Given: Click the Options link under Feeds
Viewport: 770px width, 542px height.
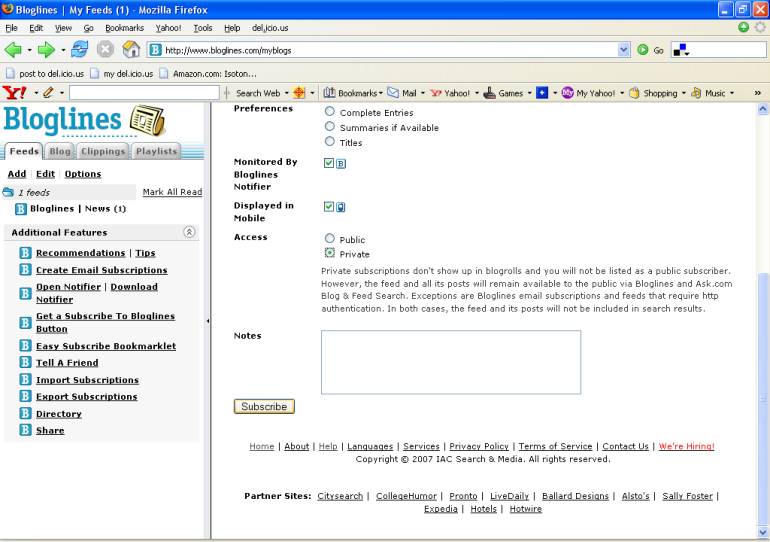Looking at the screenshot, I should [x=83, y=174].
